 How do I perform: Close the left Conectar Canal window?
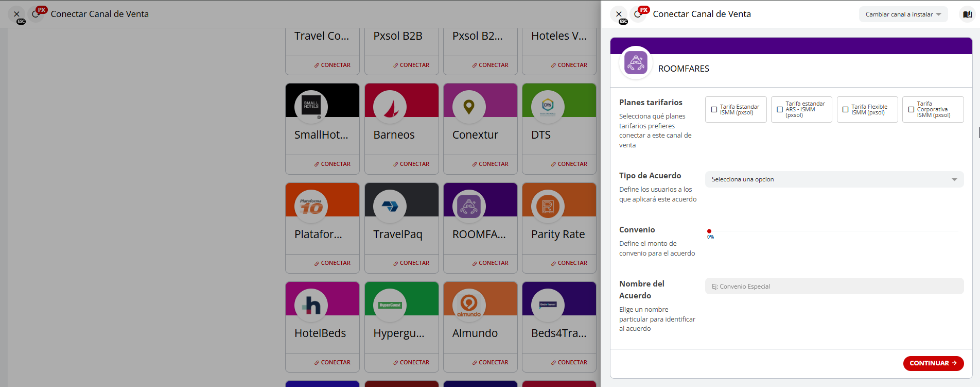coord(16,14)
